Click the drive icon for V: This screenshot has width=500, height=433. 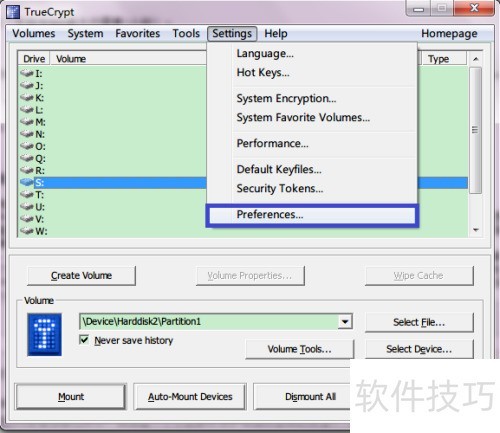[27, 219]
